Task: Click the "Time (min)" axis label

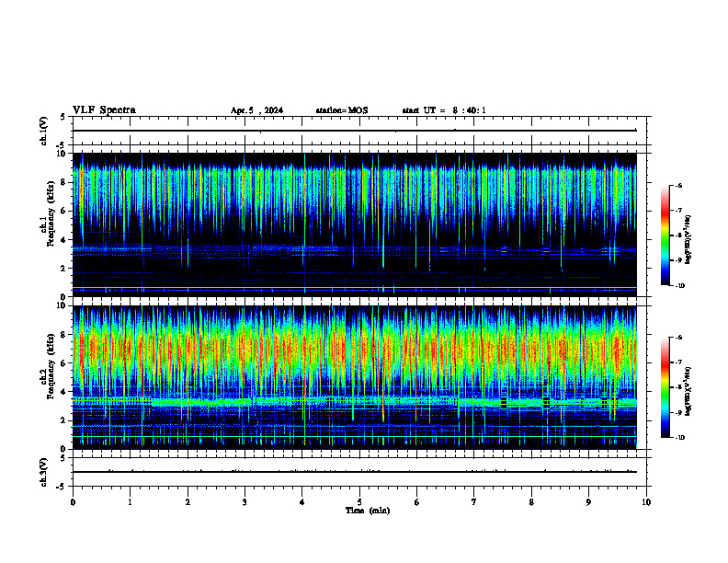Action: (x=368, y=511)
